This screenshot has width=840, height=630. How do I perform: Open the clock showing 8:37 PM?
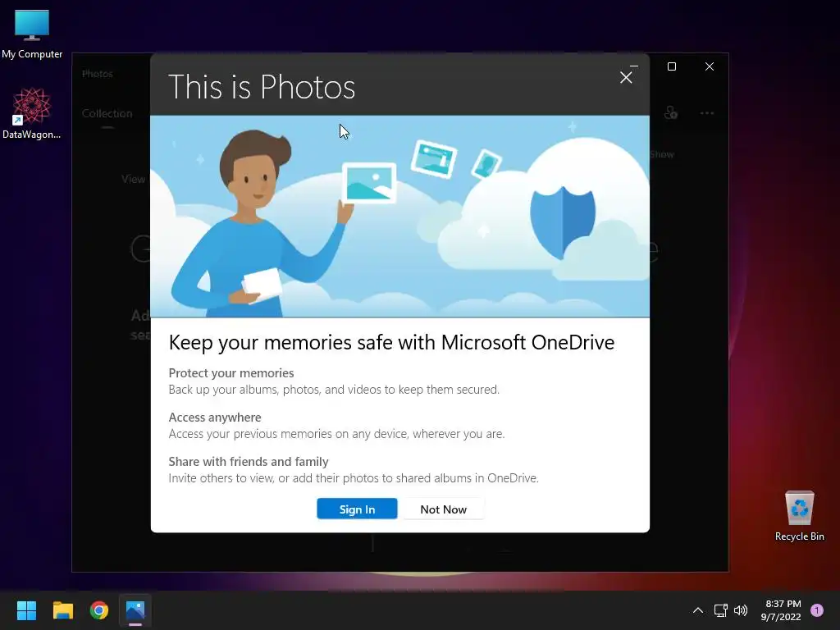click(781, 610)
